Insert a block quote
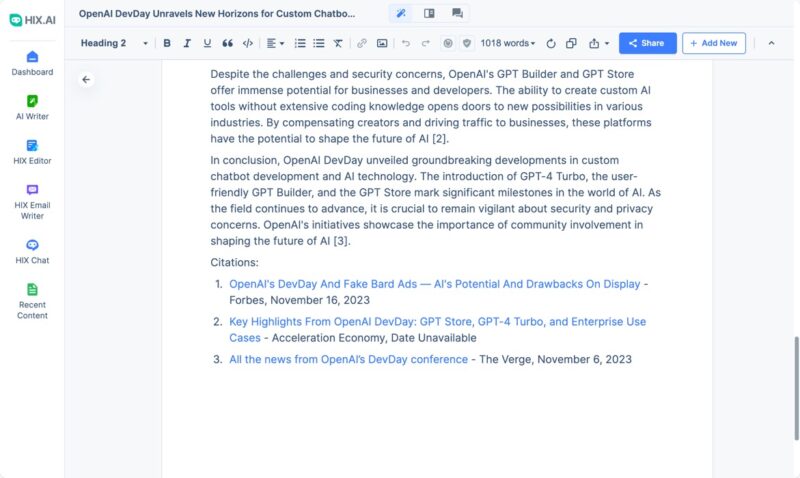 click(227, 43)
